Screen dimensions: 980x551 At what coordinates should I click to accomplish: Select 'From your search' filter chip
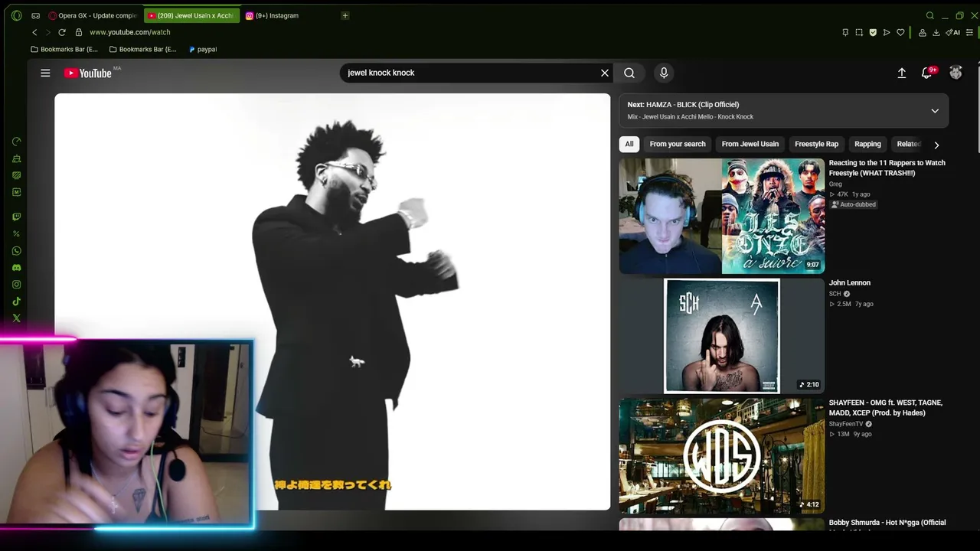click(x=678, y=144)
